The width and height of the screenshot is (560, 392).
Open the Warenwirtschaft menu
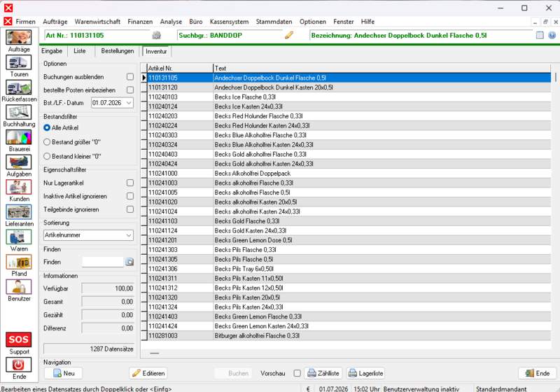point(97,22)
